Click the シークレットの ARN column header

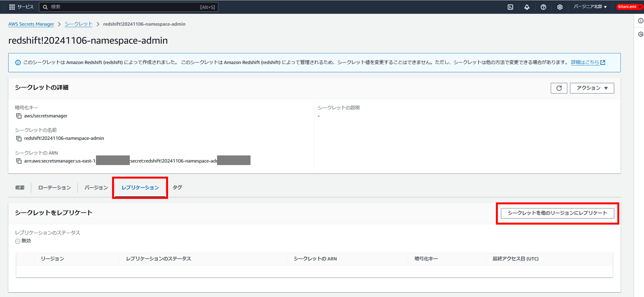(315, 259)
